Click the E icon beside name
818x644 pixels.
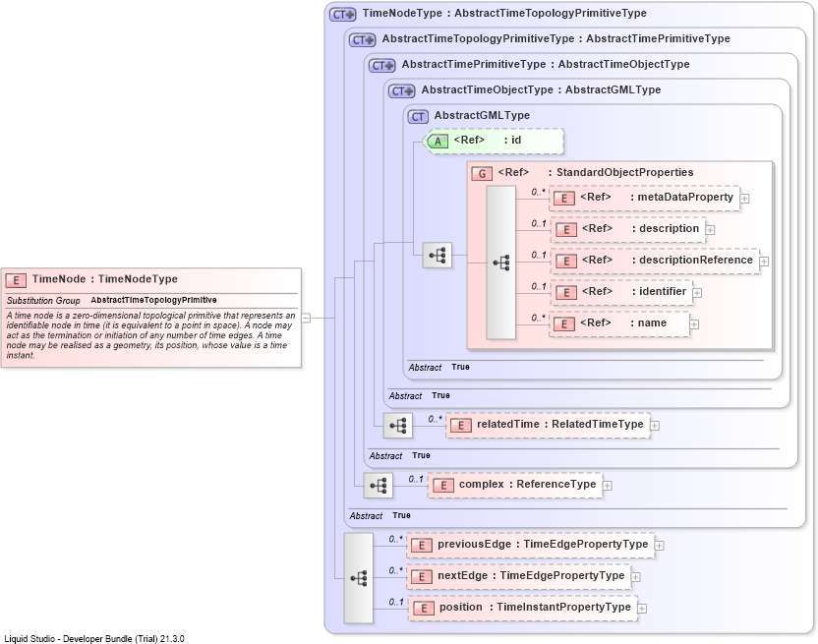click(x=564, y=324)
